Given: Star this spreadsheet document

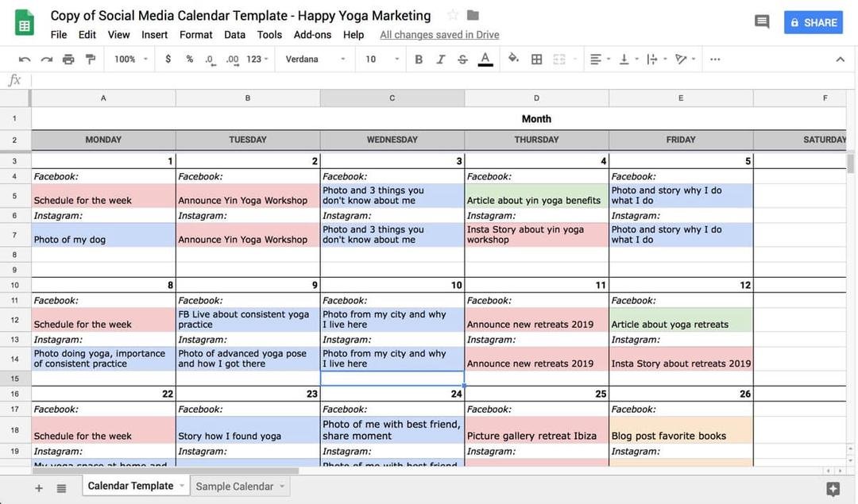Looking at the screenshot, I should coord(453,15).
